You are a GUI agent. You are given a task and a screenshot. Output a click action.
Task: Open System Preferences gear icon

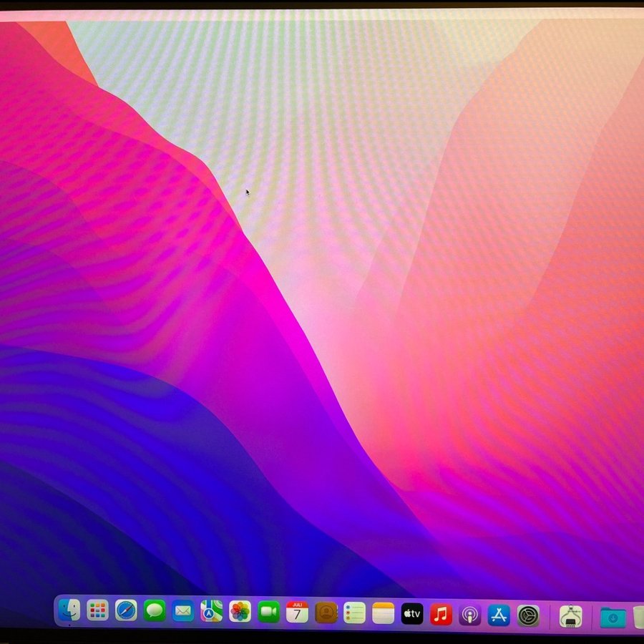pos(528,615)
